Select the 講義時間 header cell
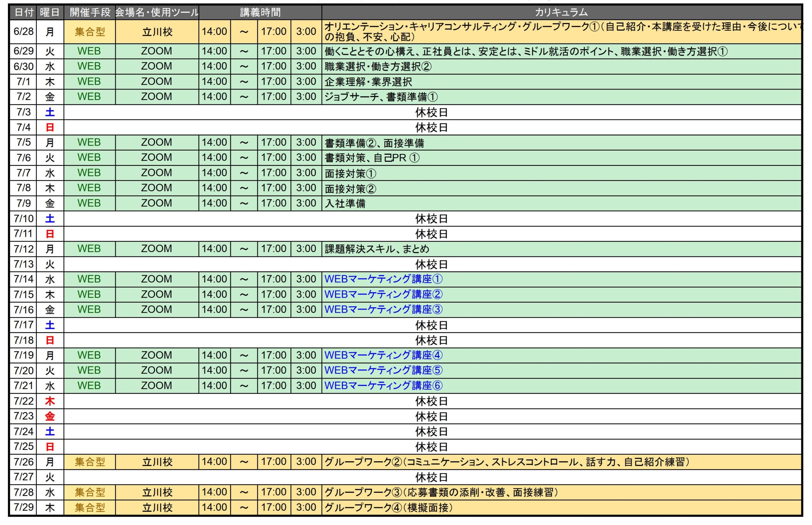 click(260, 13)
